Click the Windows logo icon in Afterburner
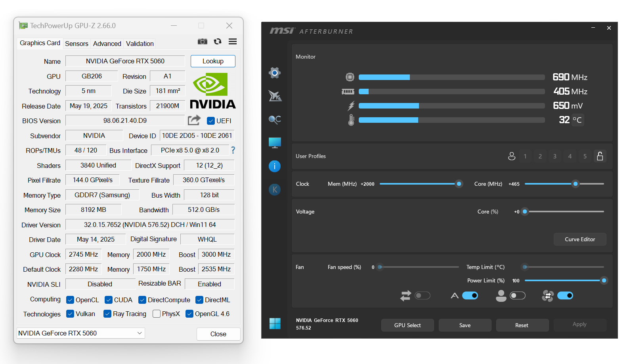This screenshot has width=633, height=364. [275, 324]
